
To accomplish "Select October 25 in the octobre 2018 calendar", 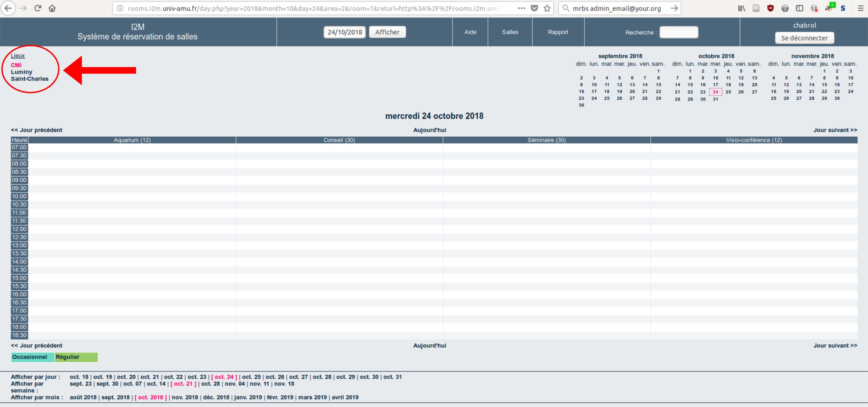I will [x=728, y=92].
